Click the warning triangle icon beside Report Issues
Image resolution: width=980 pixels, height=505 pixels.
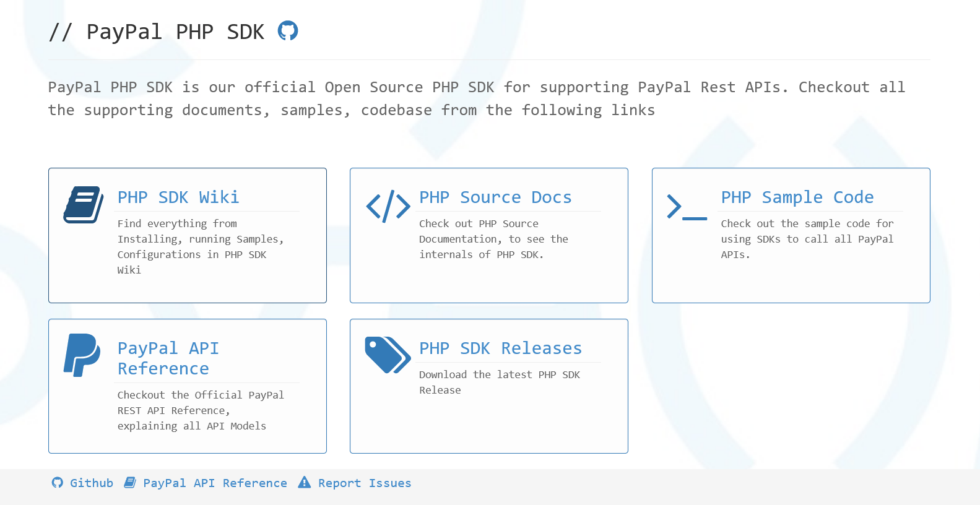click(305, 483)
